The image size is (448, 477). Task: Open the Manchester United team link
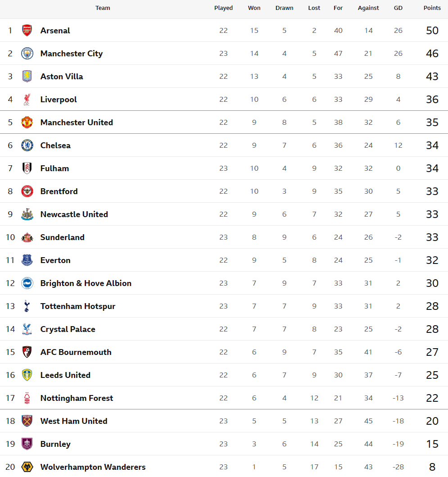point(77,123)
